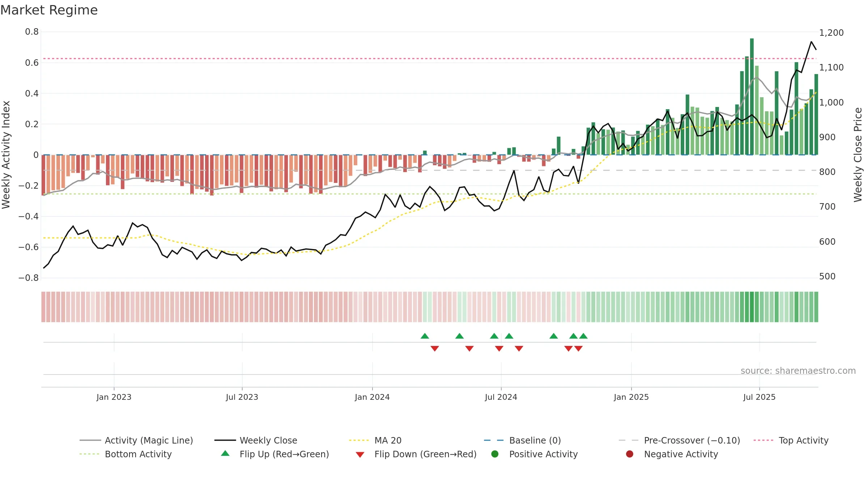Click the Weekly Activity Index axis title
Screen dimensions: 868x488
pos(6,155)
